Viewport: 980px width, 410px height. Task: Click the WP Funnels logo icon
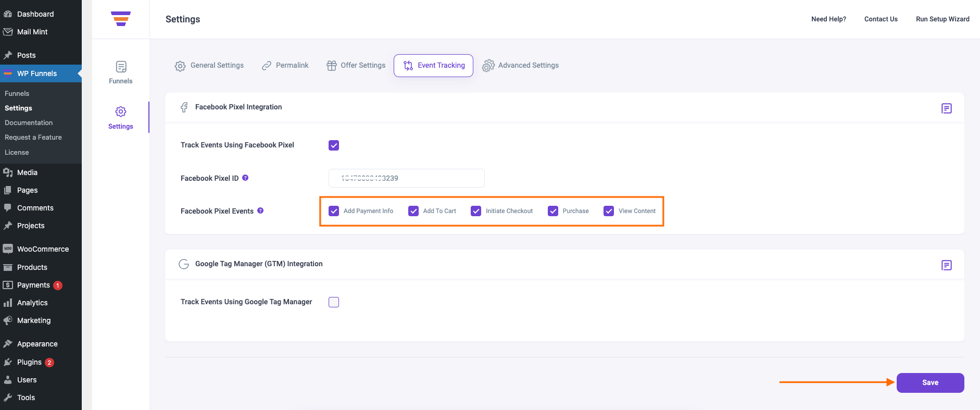point(121,19)
